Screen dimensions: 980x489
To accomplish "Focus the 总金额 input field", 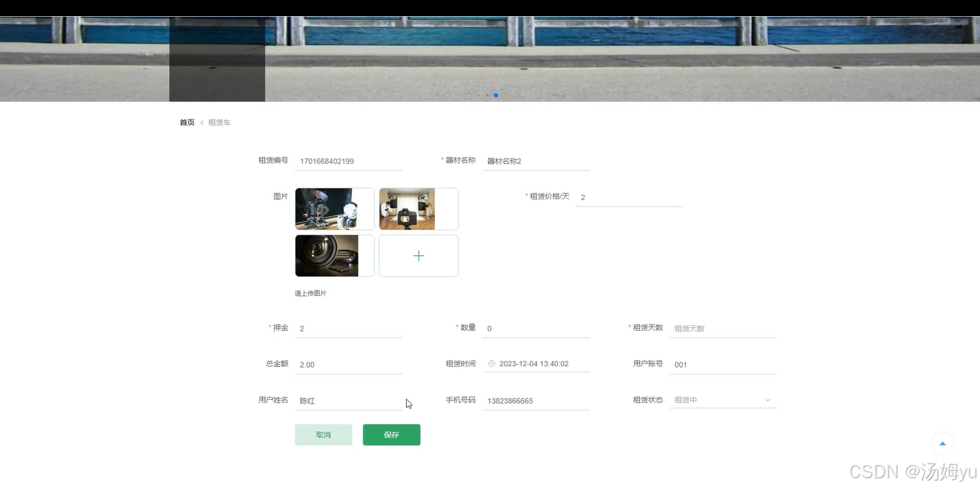I will pyautogui.click(x=348, y=364).
